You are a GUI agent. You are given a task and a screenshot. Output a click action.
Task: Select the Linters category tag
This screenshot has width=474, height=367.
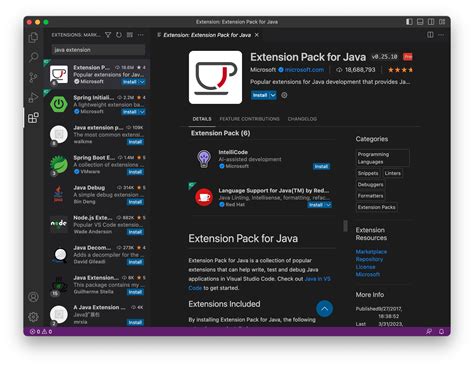click(x=393, y=173)
